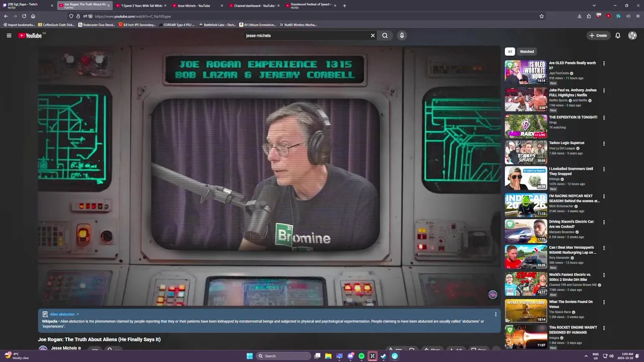Image resolution: width=644 pixels, height=362 pixels.
Task: Open 'Battlefield Labs' bookmark
Action: pos(217,25)
